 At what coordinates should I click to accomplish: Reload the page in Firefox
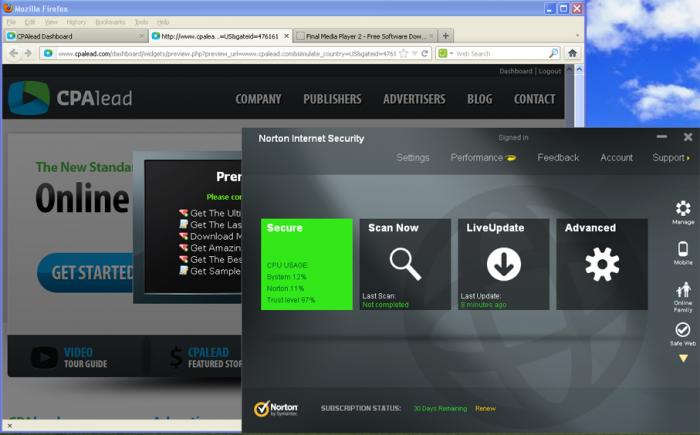425,54
